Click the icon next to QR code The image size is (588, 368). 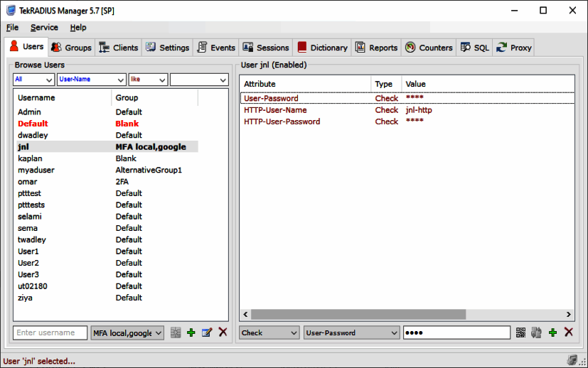click(x=536, y=332)
